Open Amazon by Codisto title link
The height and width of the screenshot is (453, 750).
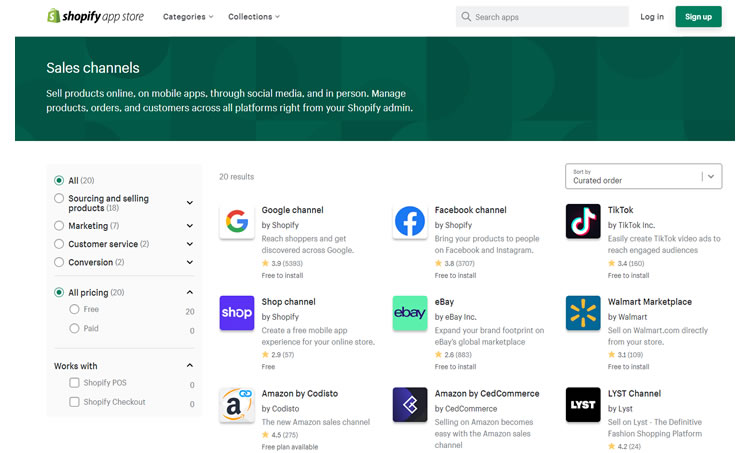(x=299, y=394)
